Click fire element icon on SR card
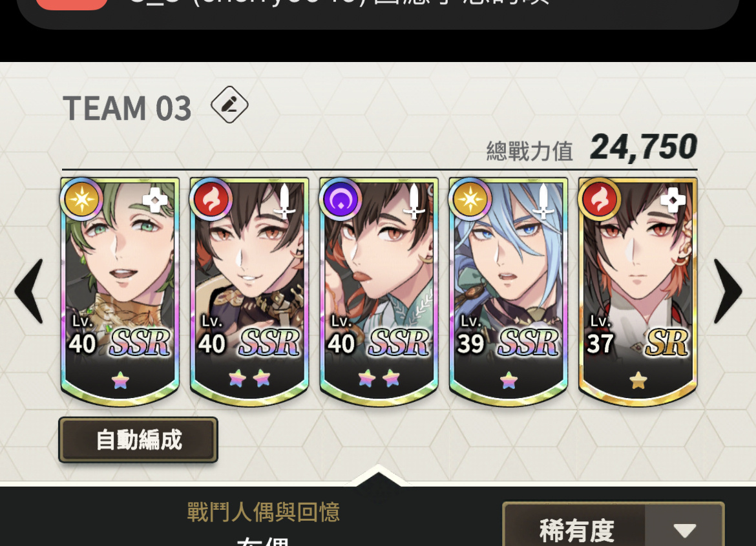Viewport: 756px width, 546px height. [599, 199]
